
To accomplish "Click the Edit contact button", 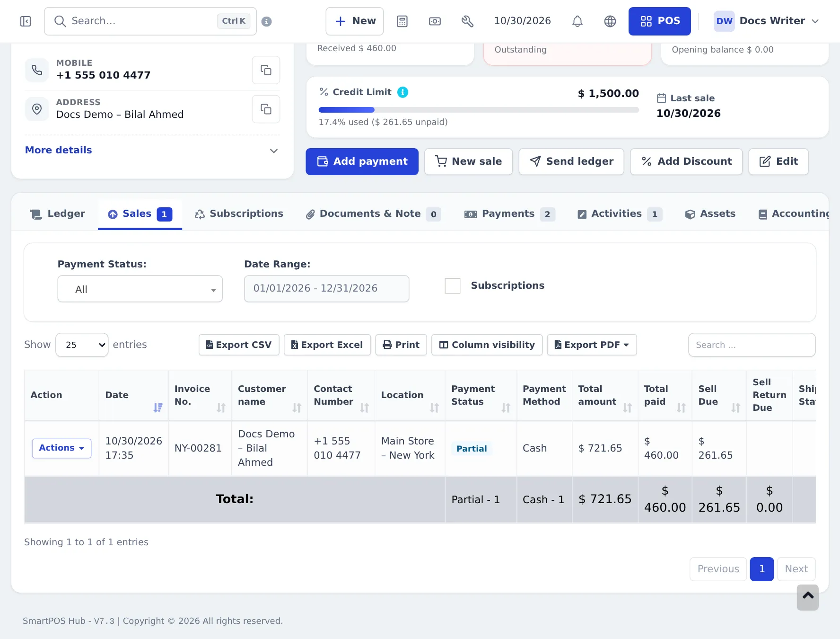I will click(x=779, y=161).
